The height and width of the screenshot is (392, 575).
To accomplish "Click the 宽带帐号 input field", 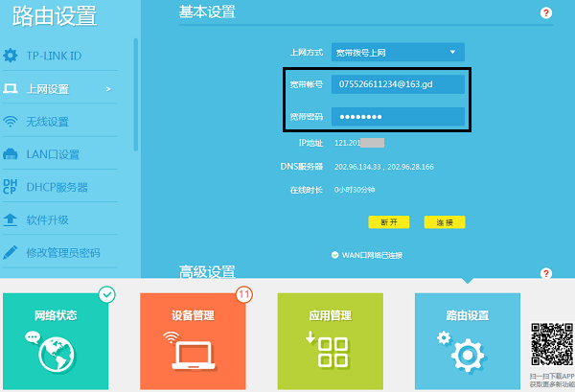I will pyautogui.click(x=398, y=84).
